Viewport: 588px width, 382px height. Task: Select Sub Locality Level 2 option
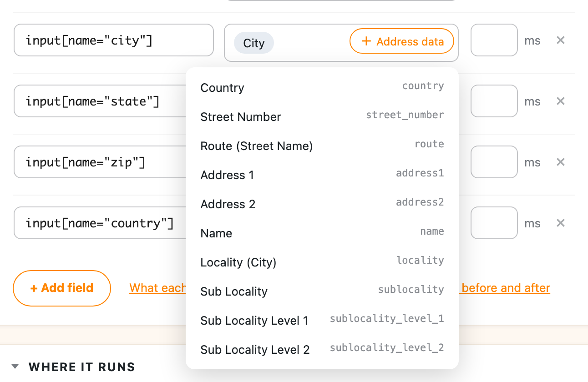[x=322, y=349]
